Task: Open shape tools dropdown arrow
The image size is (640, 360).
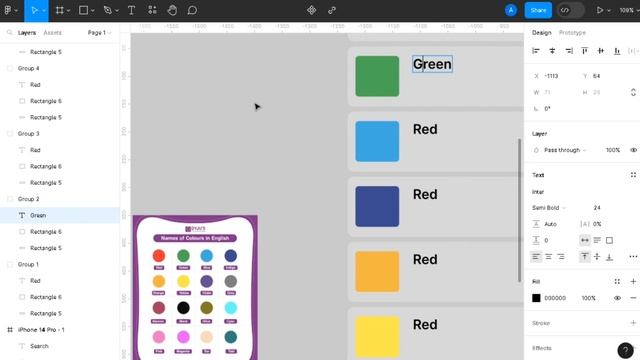Action: coord(93,11)
